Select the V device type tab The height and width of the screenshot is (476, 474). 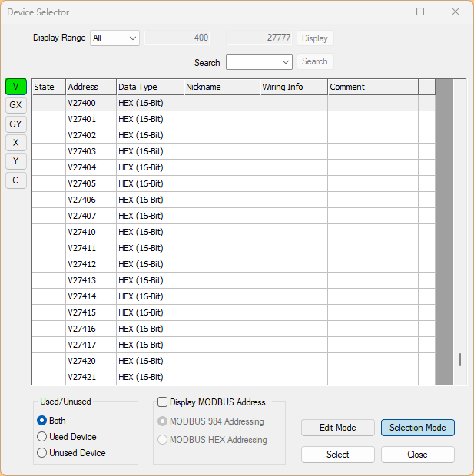point(16,87)
